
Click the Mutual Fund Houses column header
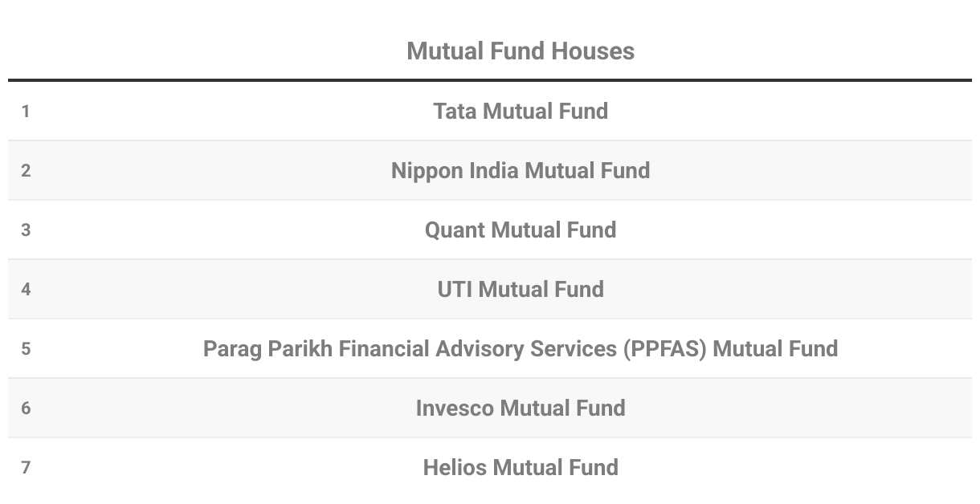click(x=521, y=51)
